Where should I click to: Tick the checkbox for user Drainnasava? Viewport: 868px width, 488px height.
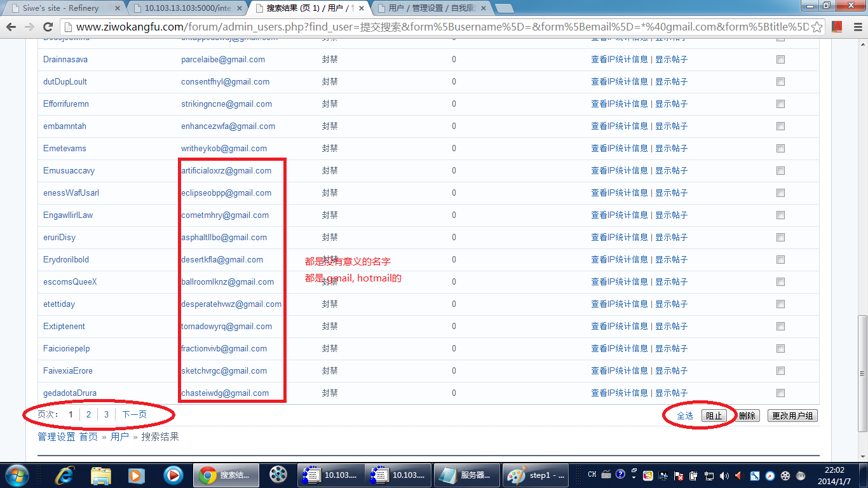(780, 60)
